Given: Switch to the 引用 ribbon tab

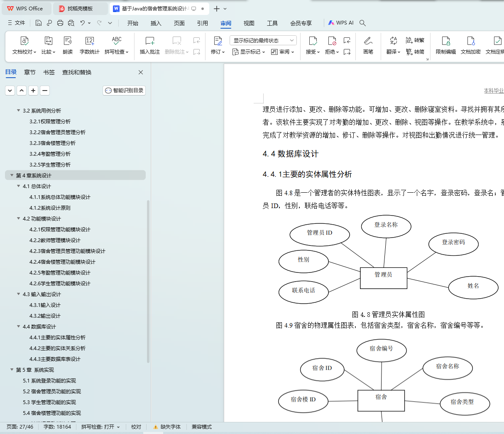Looking at the screenshot, I should point(203,23).
